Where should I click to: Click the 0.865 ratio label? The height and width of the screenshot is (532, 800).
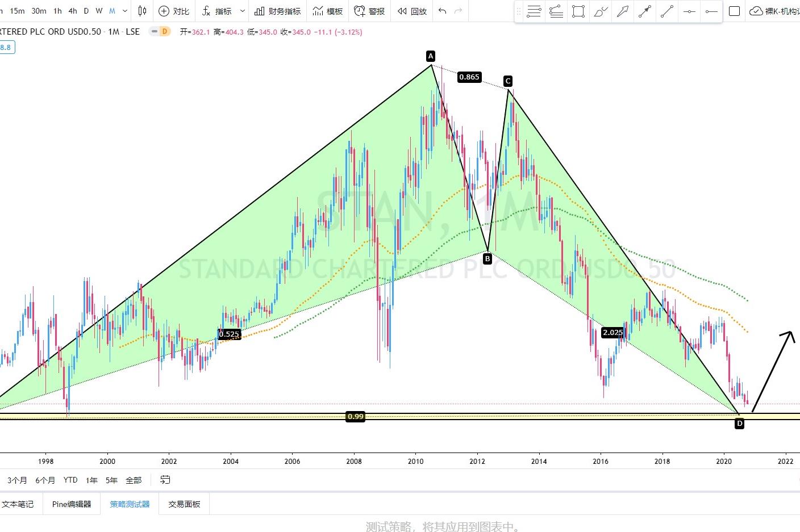tap(469, 77)
